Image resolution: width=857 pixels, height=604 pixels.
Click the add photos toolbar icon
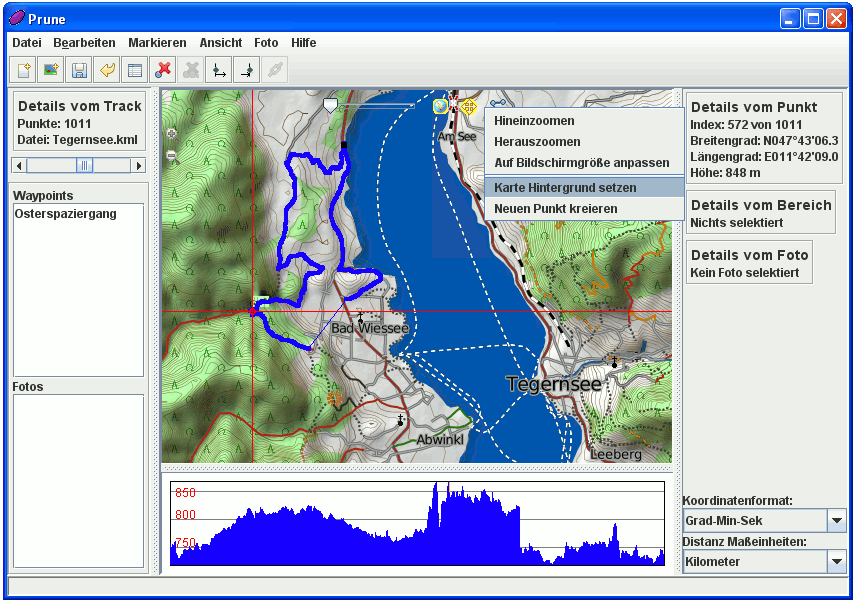[50, 70]
